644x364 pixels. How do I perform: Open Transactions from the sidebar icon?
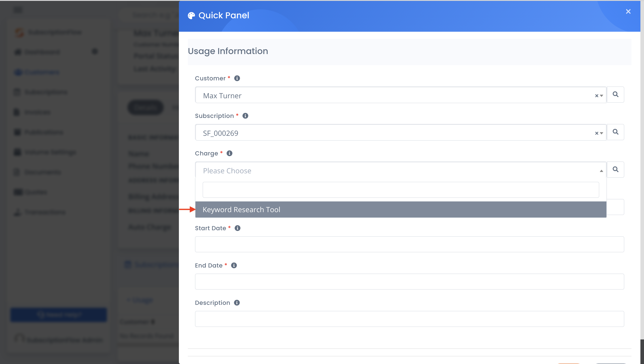(x=17, y=212)
